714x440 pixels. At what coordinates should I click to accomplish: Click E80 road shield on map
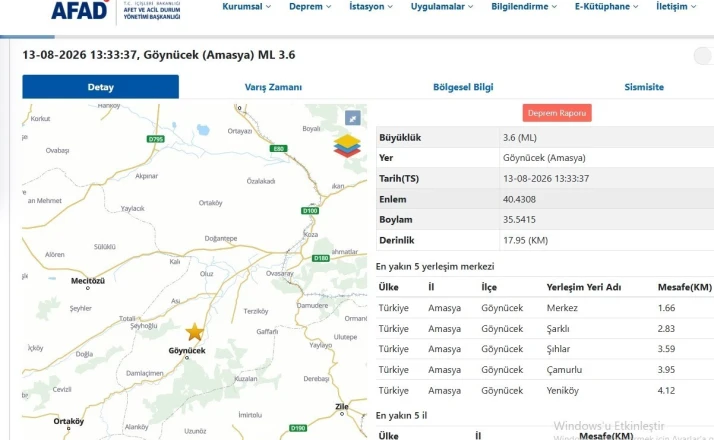point(278,148)
